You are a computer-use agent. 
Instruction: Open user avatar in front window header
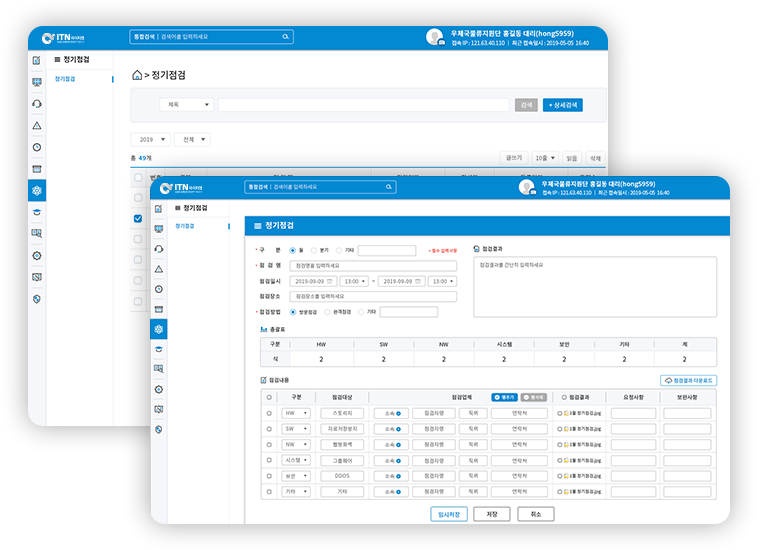[x=527, y=187]
